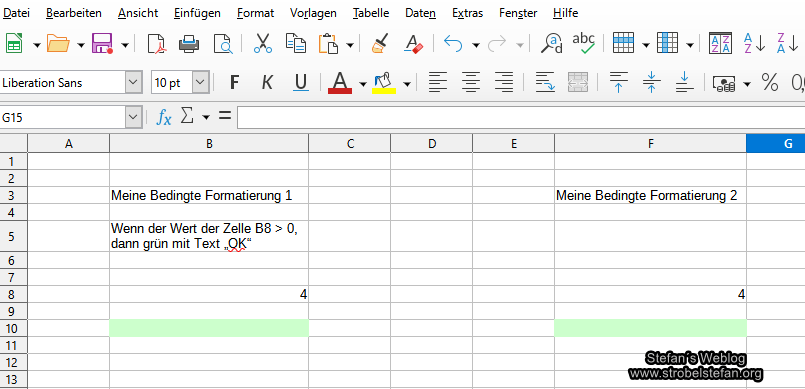The width and height of the screenshot is (805, 389).
Task: Align text left
Action: 438,82
